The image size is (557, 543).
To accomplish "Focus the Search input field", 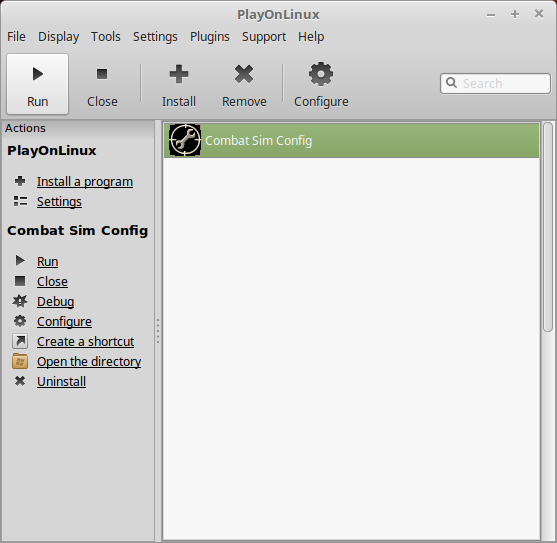I will 495,83.
